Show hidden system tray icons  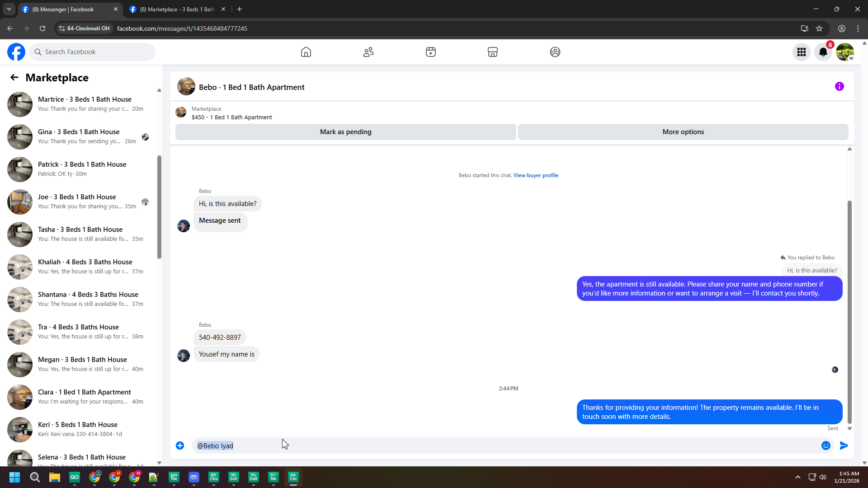tap(798, 477)
